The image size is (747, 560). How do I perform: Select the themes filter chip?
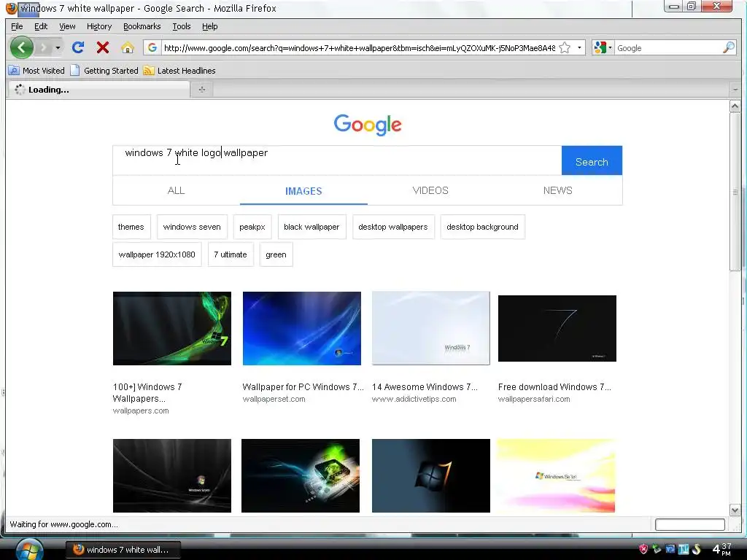[131, 227]
